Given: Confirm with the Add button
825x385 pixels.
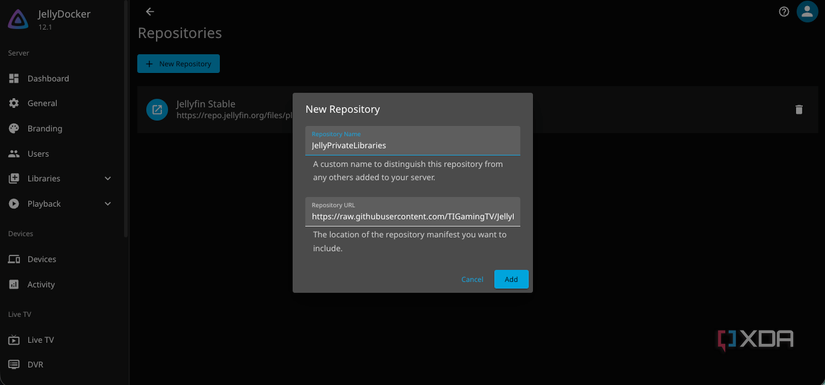Looking at the screenshot, I should (511, 279).
